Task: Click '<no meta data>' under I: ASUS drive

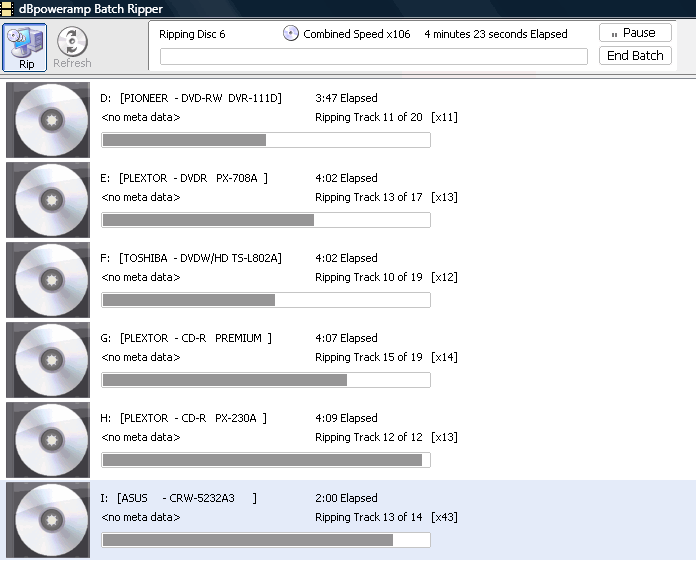Action: click(x=141, y=517)
